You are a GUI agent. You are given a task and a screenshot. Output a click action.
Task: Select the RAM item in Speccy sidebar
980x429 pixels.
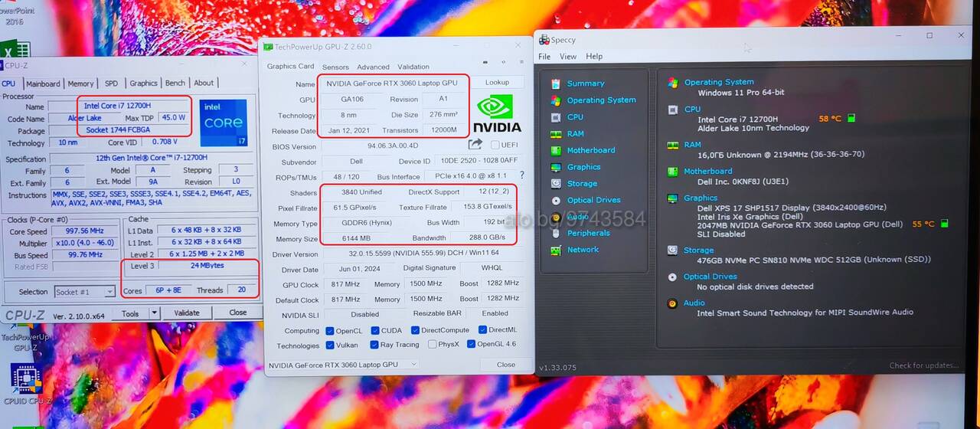point(575,134)
